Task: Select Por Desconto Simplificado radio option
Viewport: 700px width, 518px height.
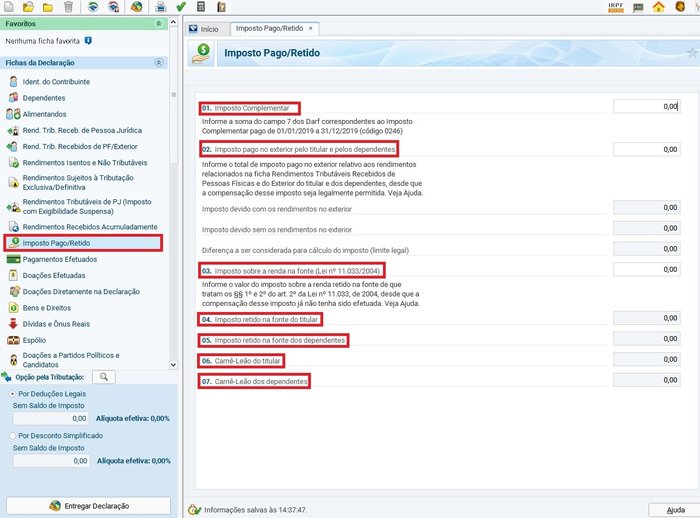Action: [11, 436]
